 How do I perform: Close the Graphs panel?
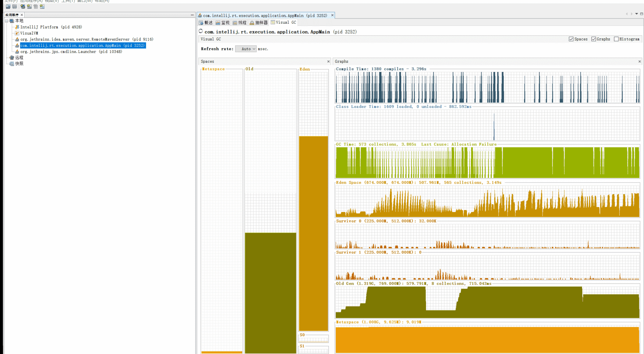[639, 61]
